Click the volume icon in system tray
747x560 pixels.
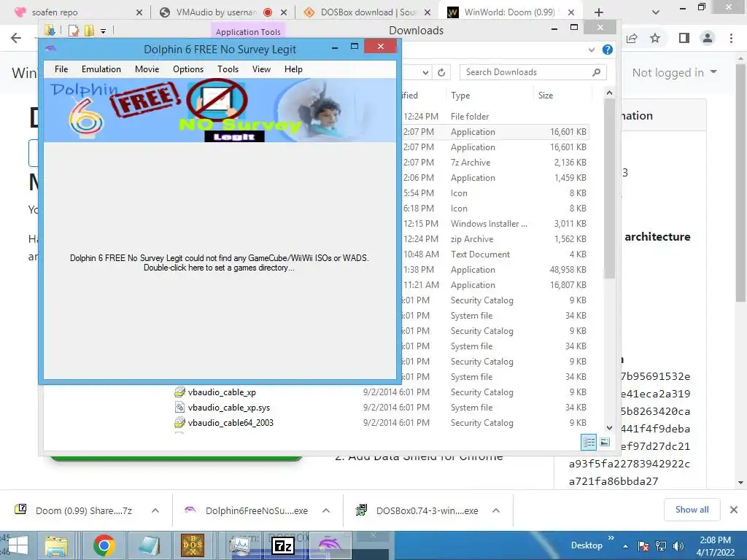click(678, 546)
